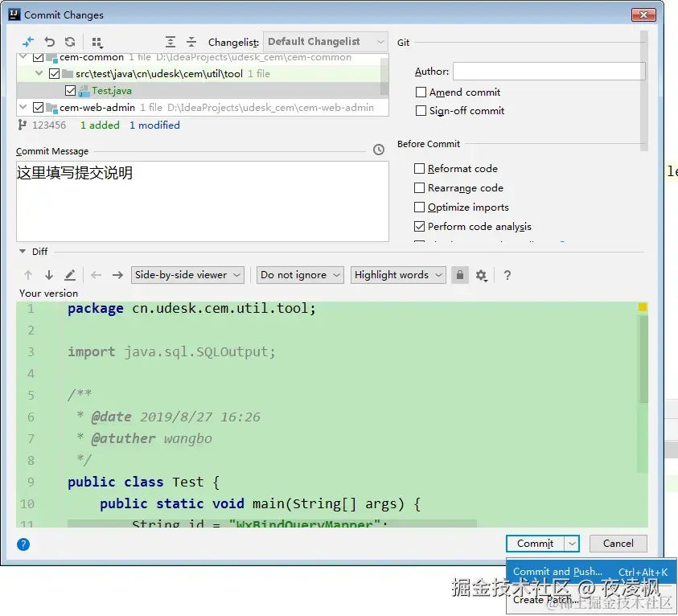
Task: Compare next file right arrow
Action: [x=117, y=275]
